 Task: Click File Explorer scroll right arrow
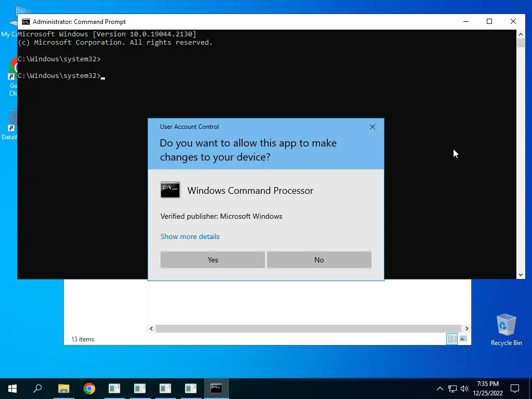(x=467, y=328)
